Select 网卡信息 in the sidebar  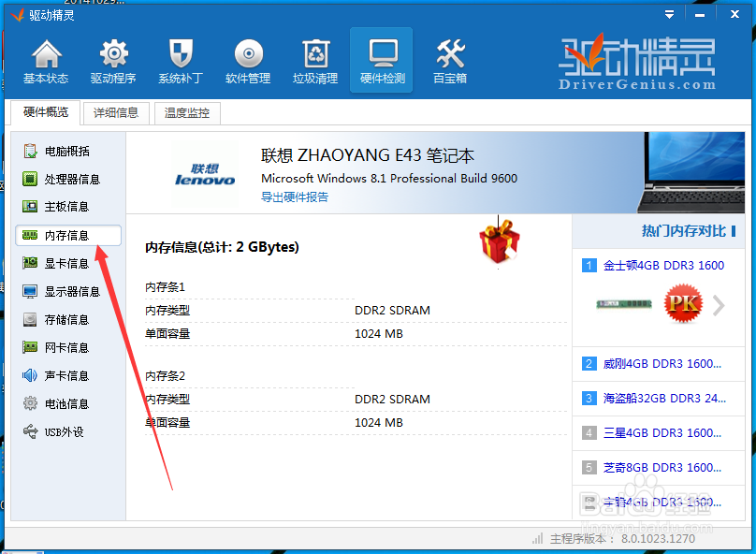[68, 347]
